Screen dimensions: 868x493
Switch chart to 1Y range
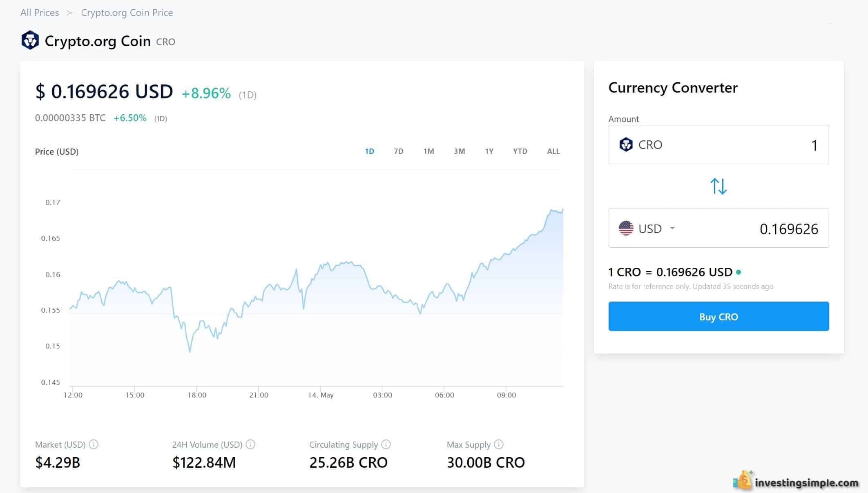coord(489,151)
